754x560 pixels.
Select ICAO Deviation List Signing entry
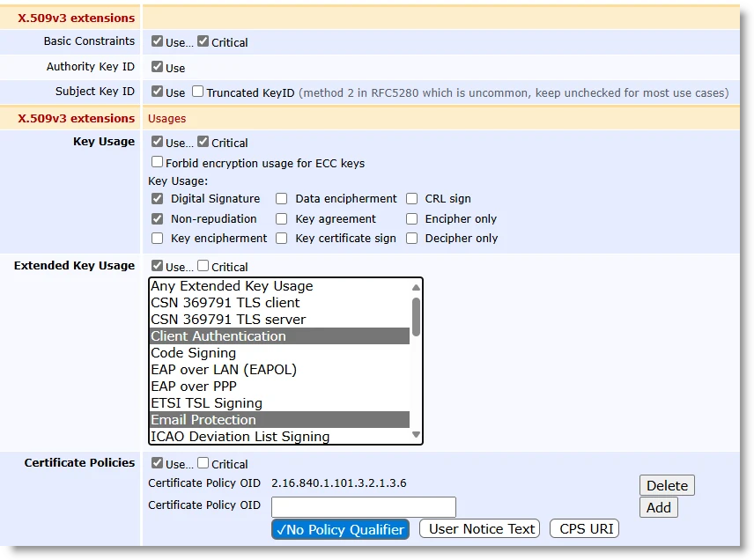(279, 436)
